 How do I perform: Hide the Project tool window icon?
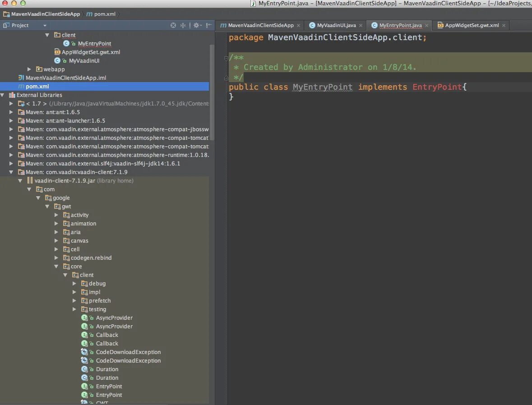tap(208, 25)
